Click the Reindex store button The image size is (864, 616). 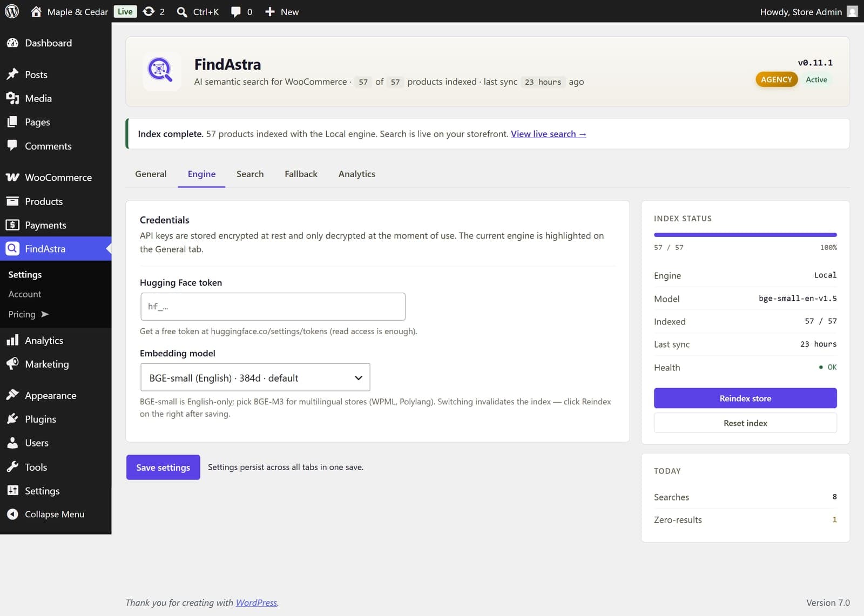pos(745,398)
